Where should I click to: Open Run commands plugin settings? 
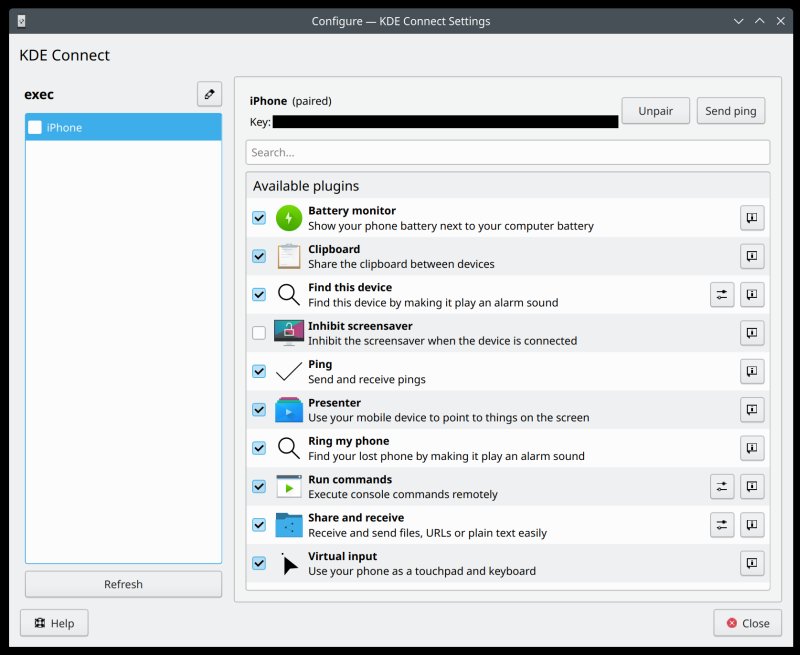[x=722, y=487]
